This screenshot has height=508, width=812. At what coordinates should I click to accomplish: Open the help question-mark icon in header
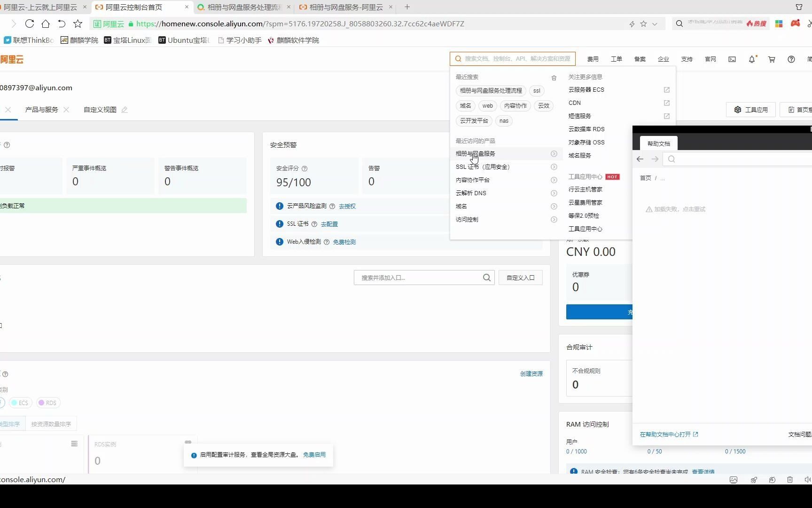tap(791, 59)
